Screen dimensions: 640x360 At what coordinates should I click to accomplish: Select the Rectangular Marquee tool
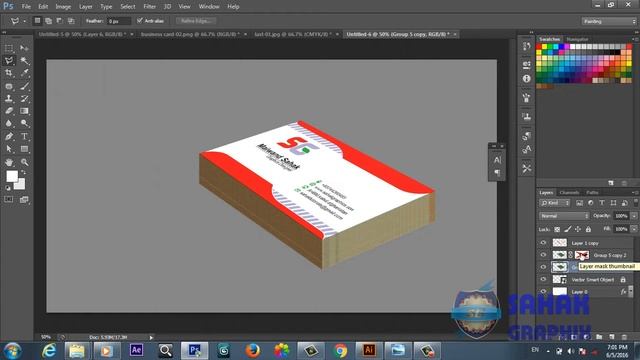point(9,48)
